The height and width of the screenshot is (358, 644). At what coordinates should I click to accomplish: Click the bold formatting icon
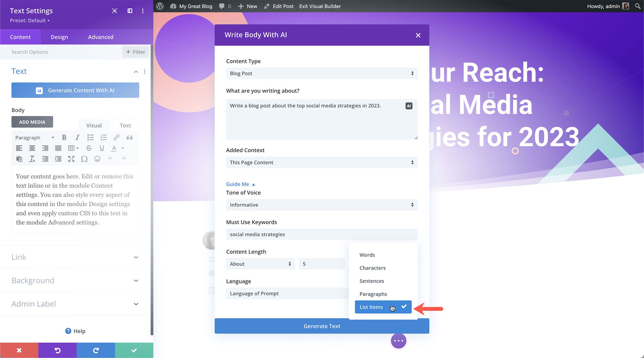coord(64,137)
